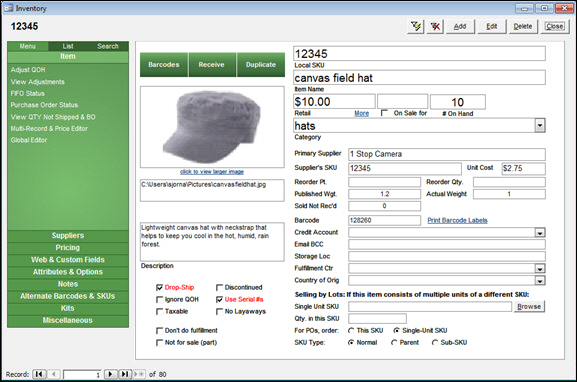Open FIFO Status entry

[x=28, y=93]
